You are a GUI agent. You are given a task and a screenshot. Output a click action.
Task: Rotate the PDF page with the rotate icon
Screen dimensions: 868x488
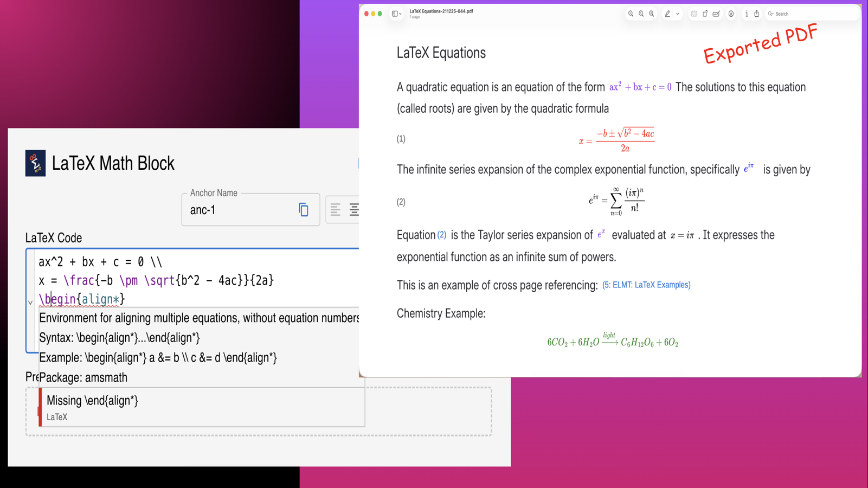(x=705, y=14)
